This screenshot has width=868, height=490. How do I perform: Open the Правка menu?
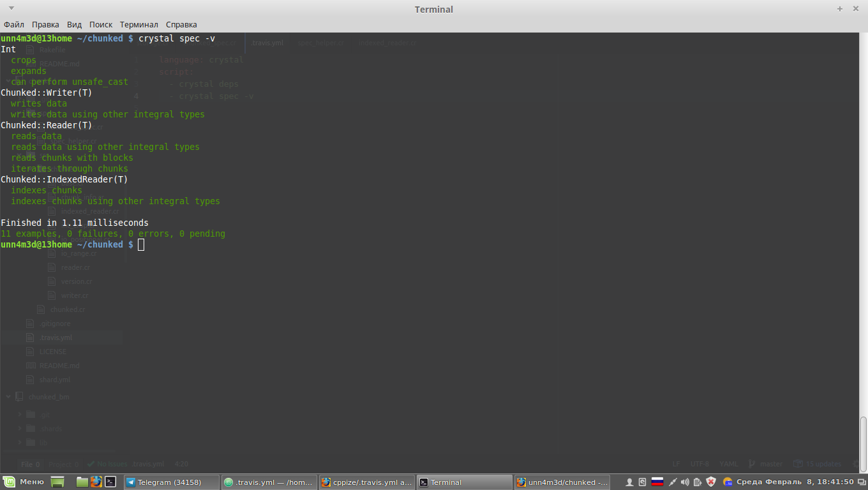45,24
